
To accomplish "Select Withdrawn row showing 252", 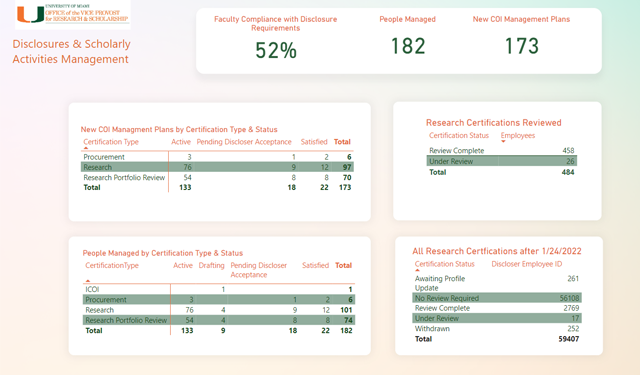I will (497, 328).
